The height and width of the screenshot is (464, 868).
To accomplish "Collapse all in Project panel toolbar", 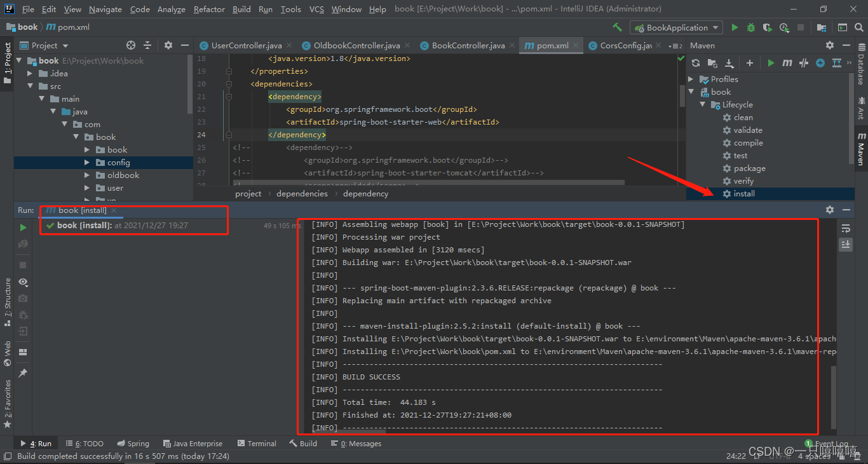I will tap(147, 45).
